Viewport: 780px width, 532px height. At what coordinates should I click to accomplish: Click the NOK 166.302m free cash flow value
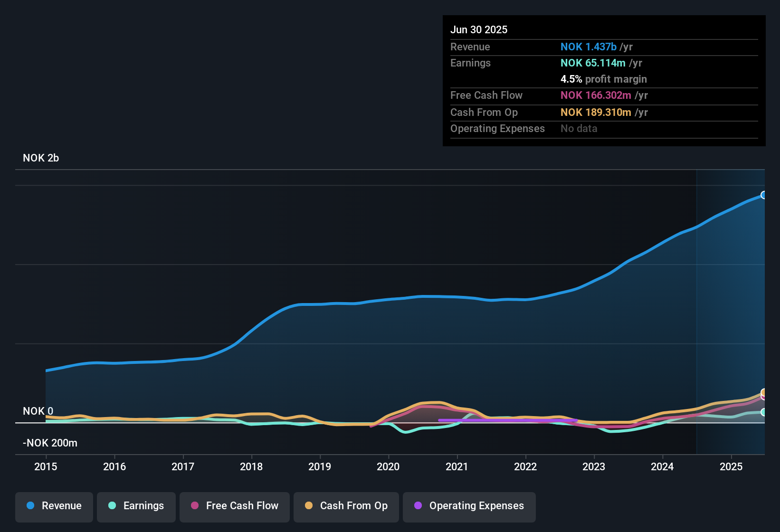coord(596,95)
